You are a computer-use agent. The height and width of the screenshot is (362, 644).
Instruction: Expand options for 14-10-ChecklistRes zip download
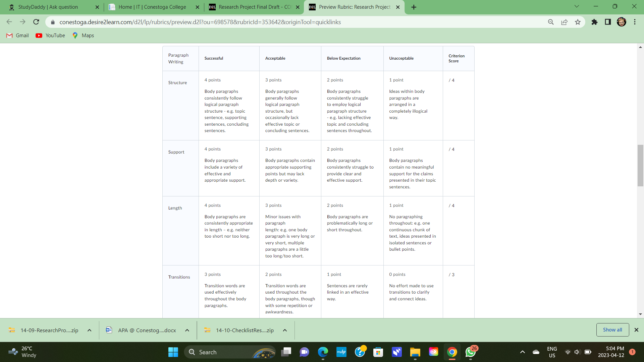(285, 330)
